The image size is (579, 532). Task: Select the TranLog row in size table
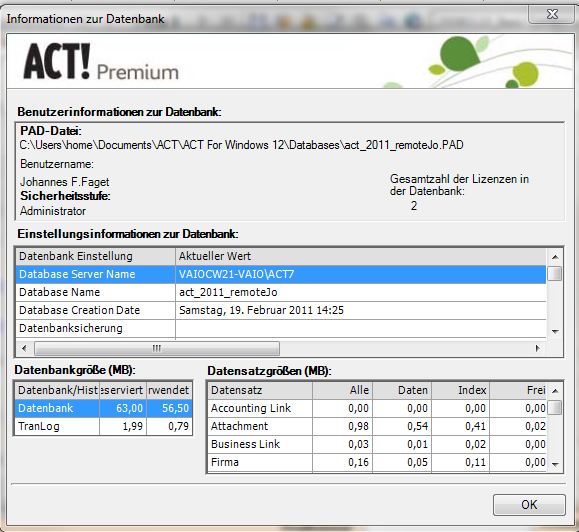tap(103, 426)
